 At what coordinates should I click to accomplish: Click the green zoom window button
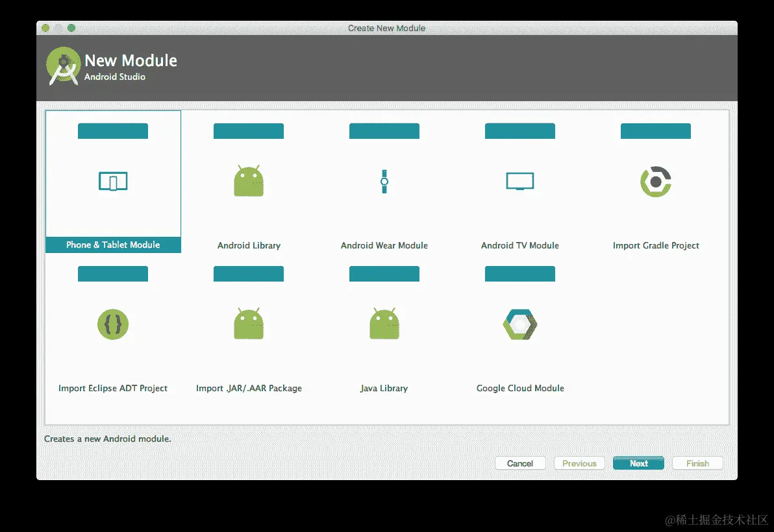click(71, 28)
